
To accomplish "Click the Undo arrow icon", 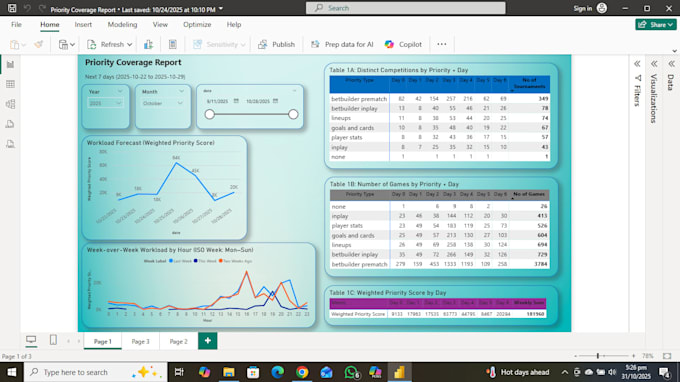I will point(27,8).
